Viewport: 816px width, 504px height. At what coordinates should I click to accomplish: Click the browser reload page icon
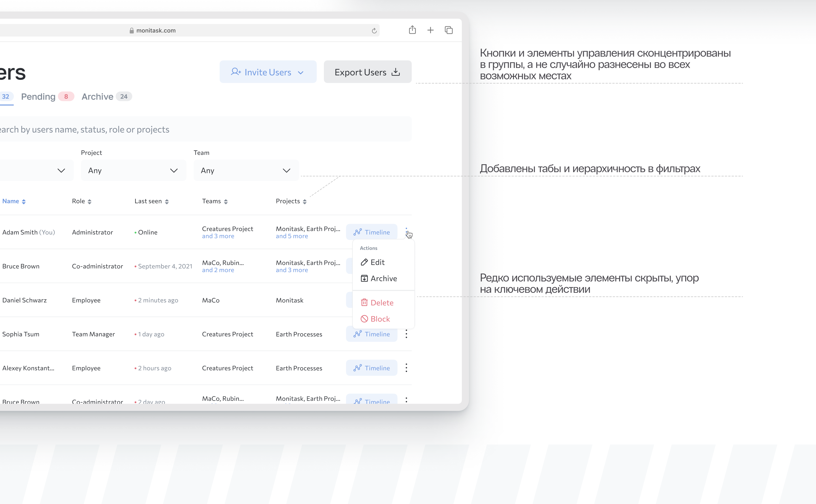pos(374,31)
